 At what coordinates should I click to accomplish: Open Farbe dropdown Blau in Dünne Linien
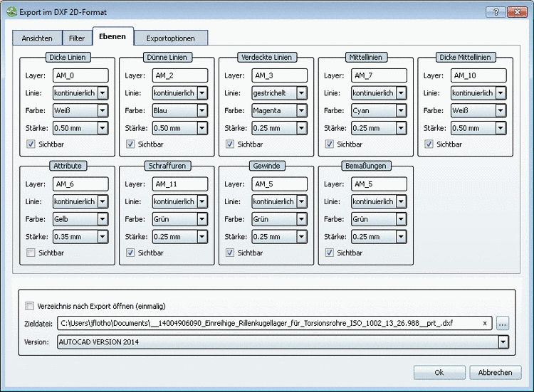pos(180,110)
